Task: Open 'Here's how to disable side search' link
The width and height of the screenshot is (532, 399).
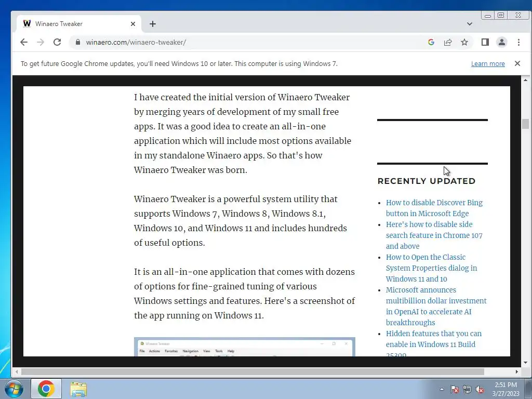Action: 434,235
